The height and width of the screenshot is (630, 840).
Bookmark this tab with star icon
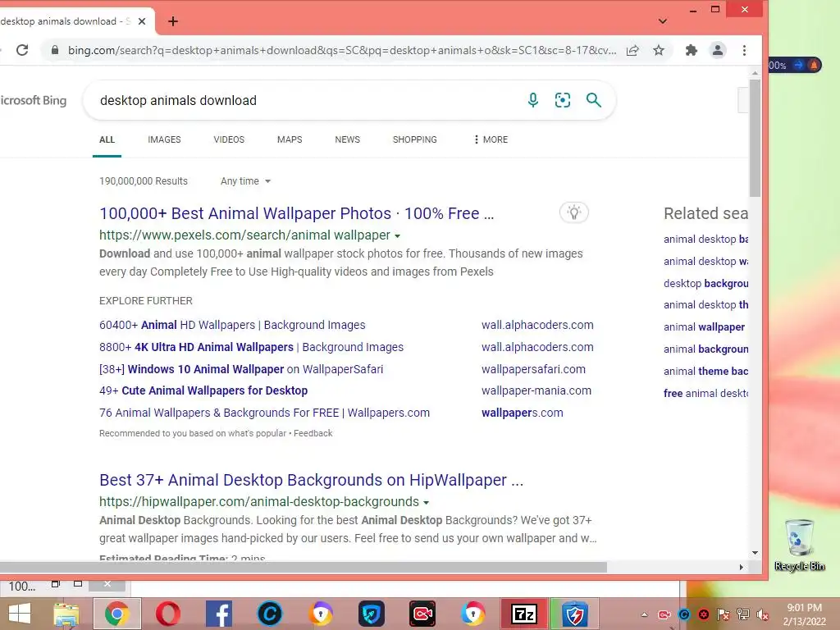pyautogui.click(x=659, y=50)
